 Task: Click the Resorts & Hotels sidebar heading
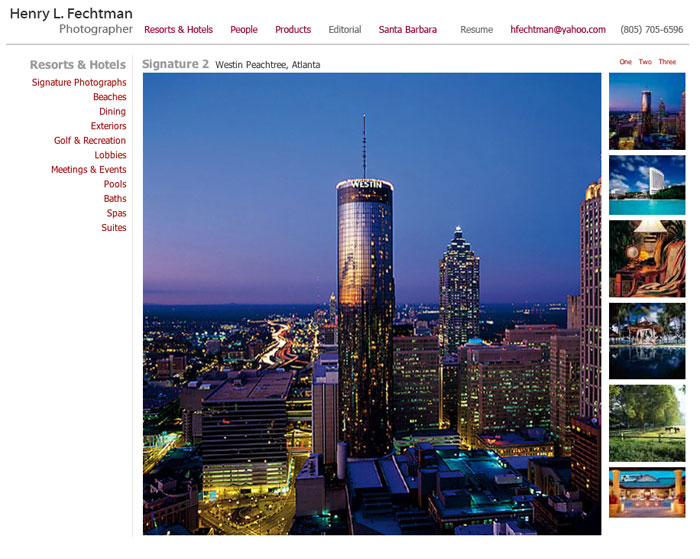(x=78, y=65)
